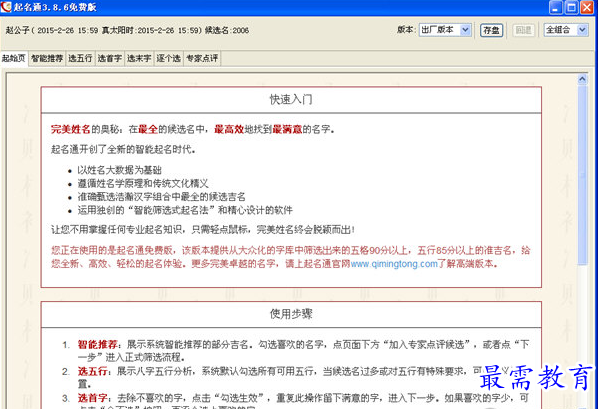Click the step 3 选首字 label
Screen dimensions: 601x409
[x=92, y=398]
